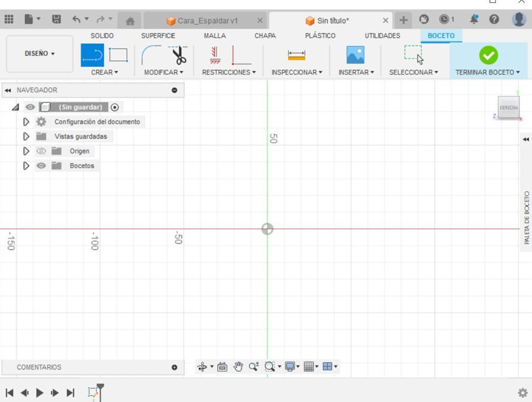
Task: Open the TERMINAR BOCETO dropdown
Action: (488, 72)
